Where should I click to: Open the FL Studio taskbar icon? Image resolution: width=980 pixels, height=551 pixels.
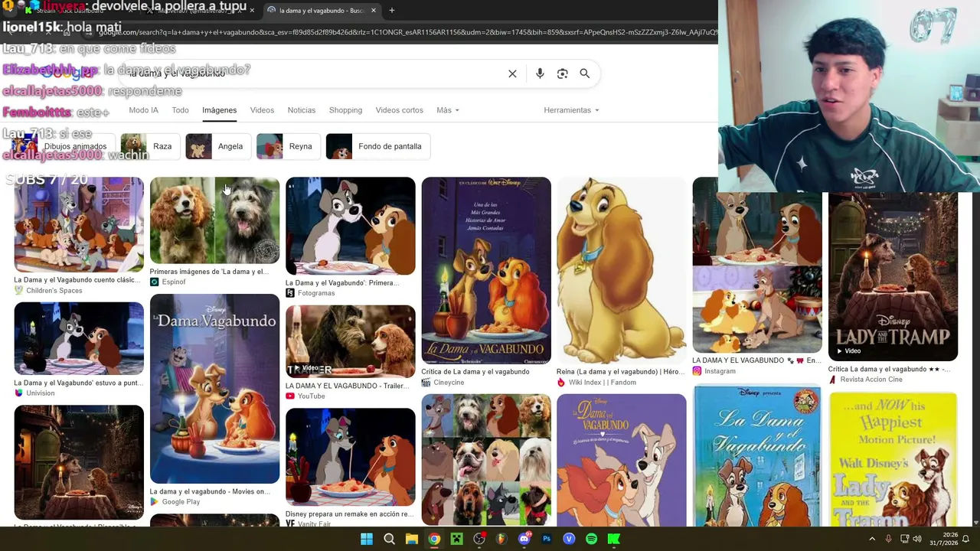click(501, 539)
